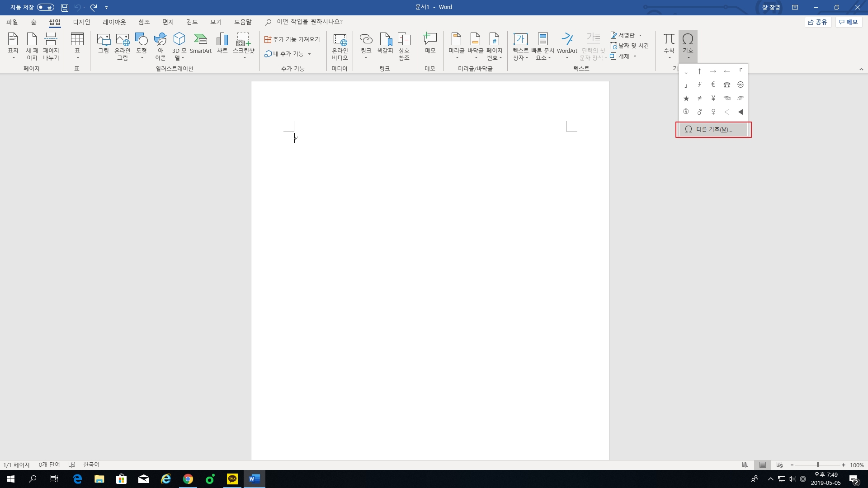The width and height of the screenshot is (868, 488).
Task: Click 추가 기능 가져오기 button
Action: pyautogui.click(x=292, y=39)
